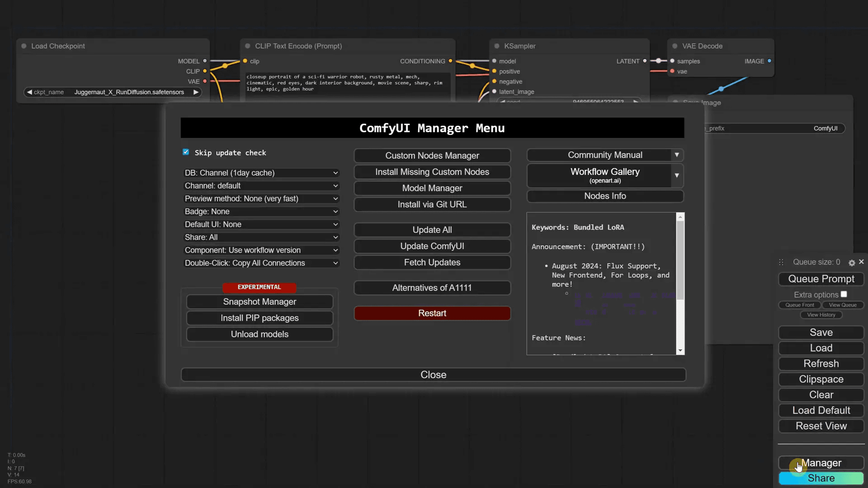Click the Restart button
Viewport: 868px width, 488px height.
pos(432,313)
